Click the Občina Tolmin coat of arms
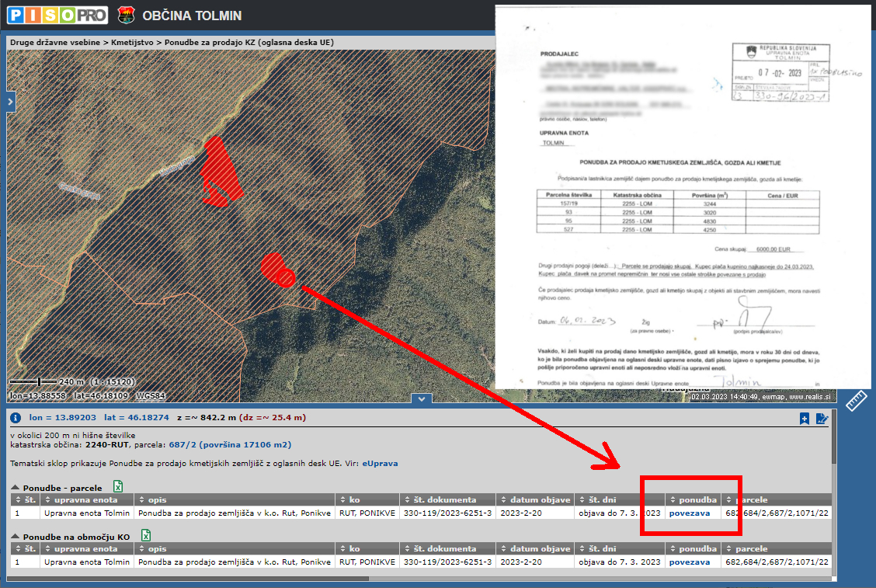 click(x=126, y=15)
